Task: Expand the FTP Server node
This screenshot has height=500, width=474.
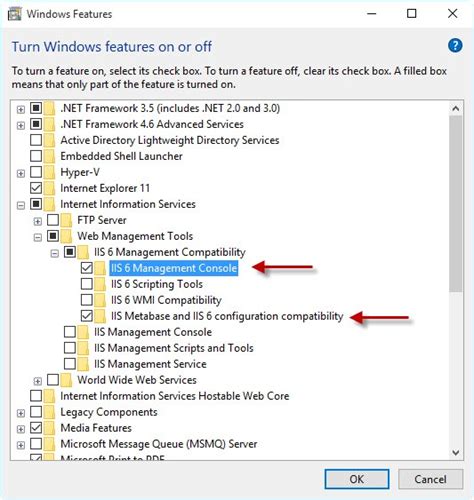Action: point(38,221)
